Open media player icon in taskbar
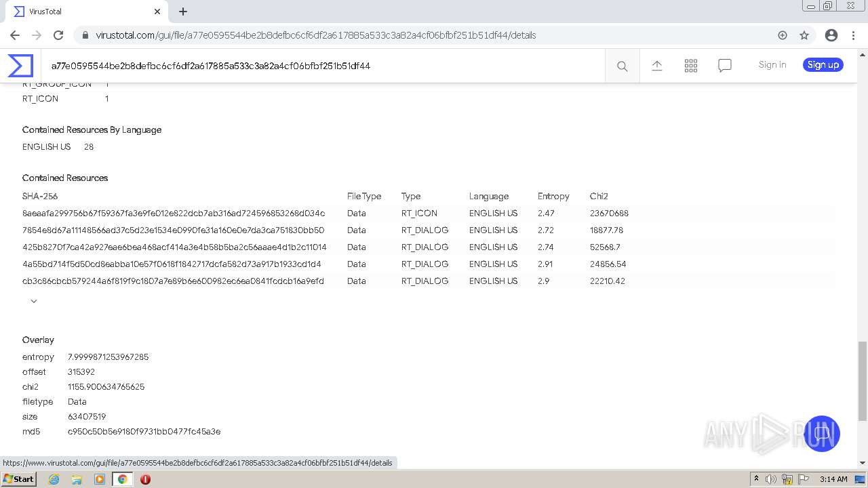This screenshot has height=488, width=868. pos(100,479)
